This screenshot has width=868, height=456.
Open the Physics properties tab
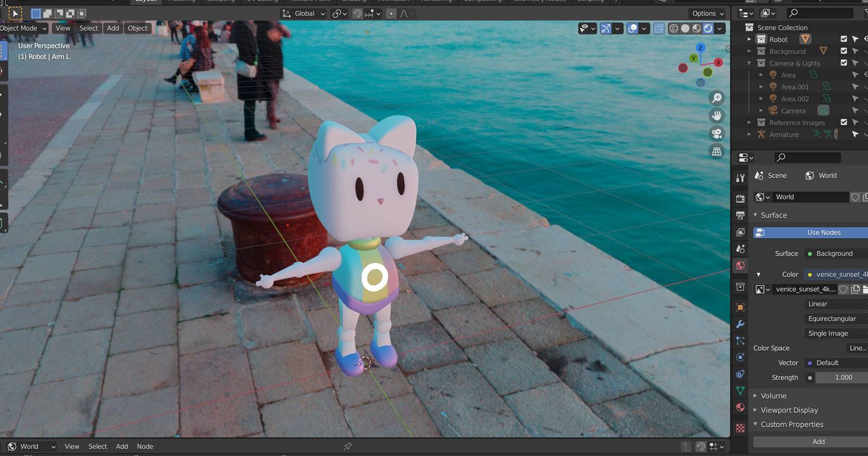(x=740, y=357)
